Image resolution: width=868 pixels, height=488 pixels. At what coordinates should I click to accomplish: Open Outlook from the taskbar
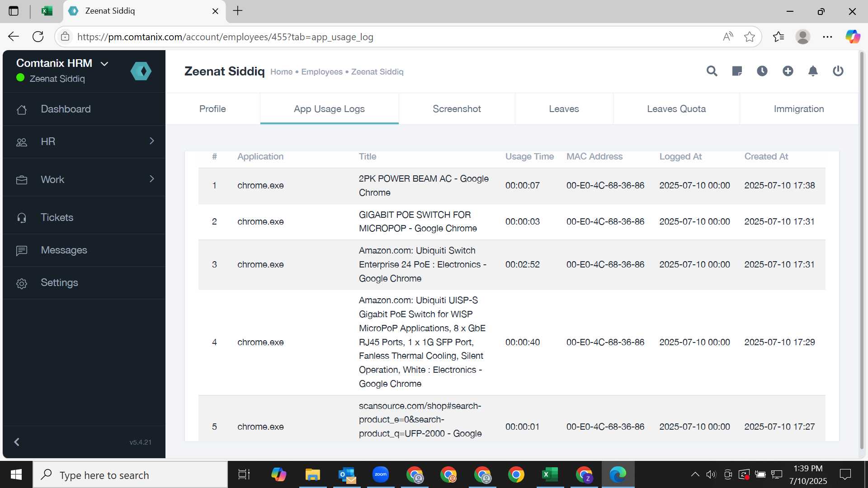coord(347,474)
